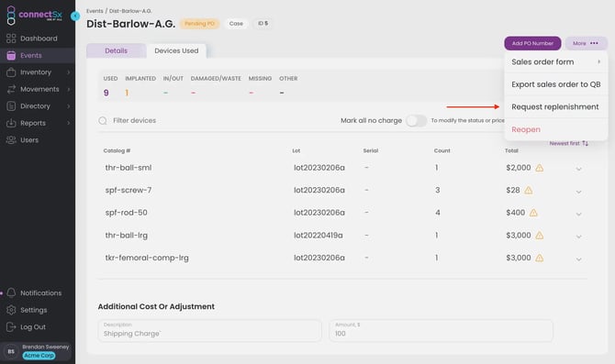Click Description field Shipping Charge
The height and width of the screenshot is (364, 615).
pyautogui.click(x=210, y=330)
